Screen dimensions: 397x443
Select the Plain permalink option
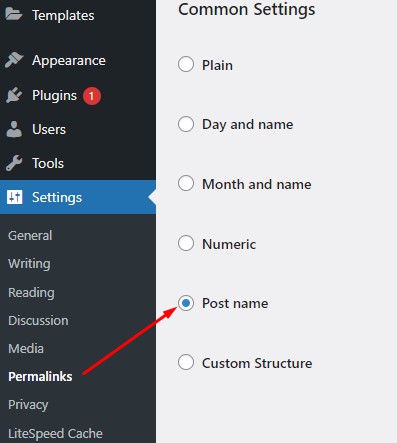tap(186, 64)
